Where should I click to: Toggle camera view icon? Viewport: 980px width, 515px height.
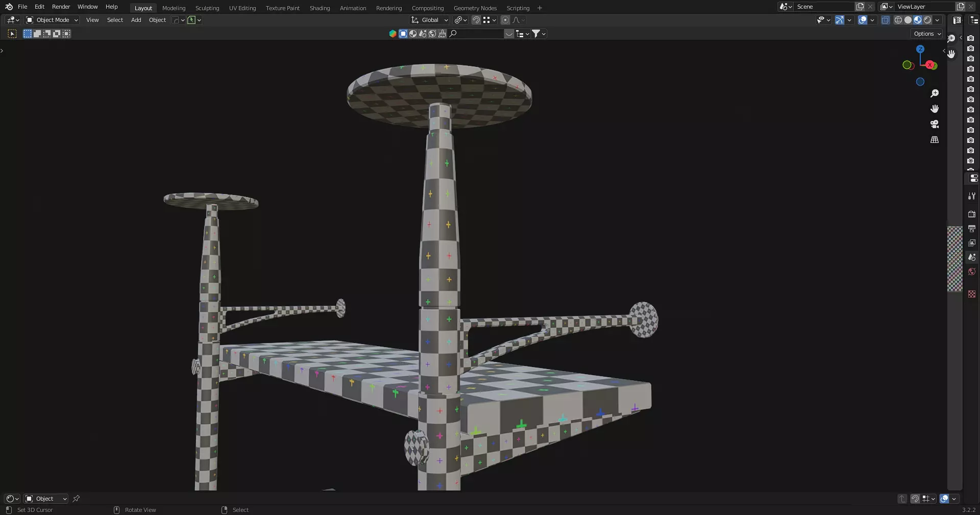tap(935, 124)
